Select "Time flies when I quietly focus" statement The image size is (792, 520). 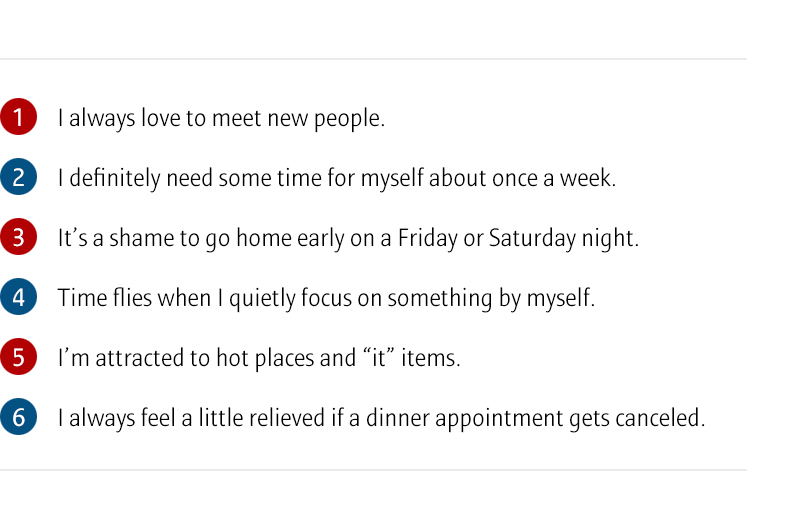[x=326, y=298]
